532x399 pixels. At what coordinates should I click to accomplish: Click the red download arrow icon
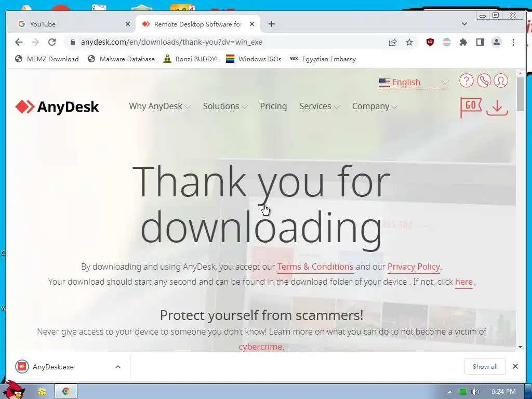497,107
